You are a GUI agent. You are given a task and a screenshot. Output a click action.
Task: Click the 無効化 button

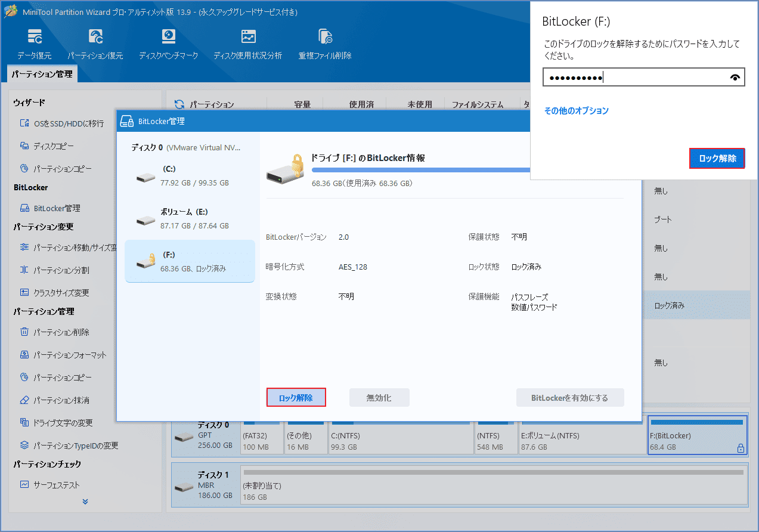[x=379, y=398]
